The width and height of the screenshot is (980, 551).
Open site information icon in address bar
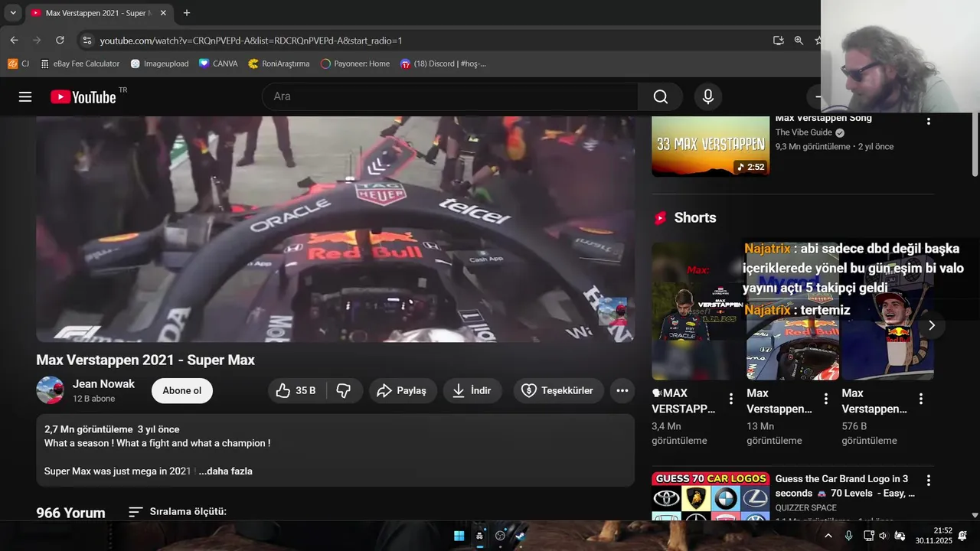pos(87,41)
